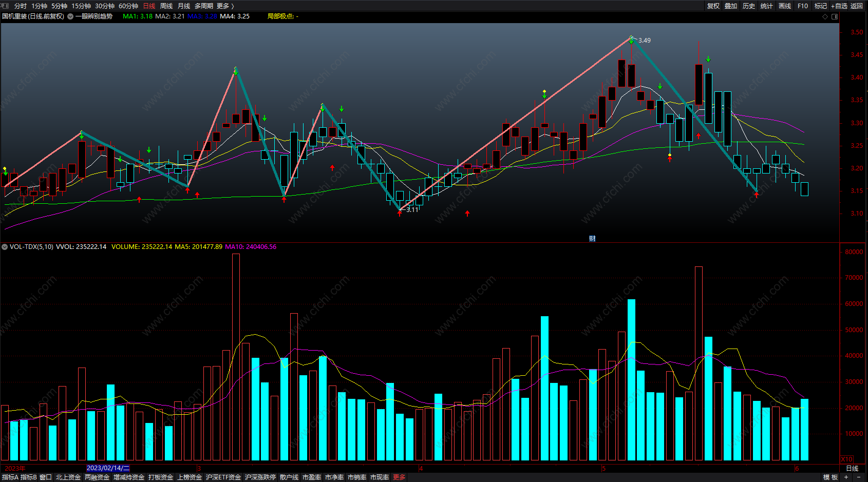Click the MA5: 201477.89 volume label
The height and width of the screenshot is (482, 868).
coord(199,247)
